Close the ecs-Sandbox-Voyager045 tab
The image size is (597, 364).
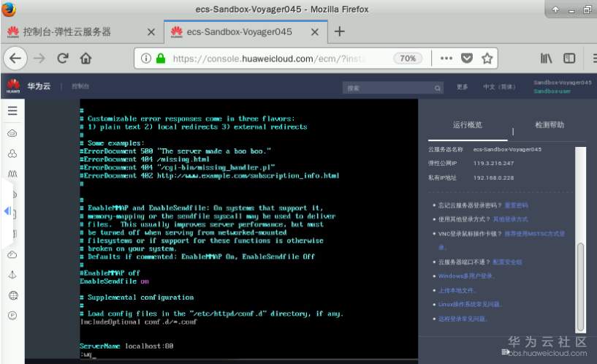point(315,32)
